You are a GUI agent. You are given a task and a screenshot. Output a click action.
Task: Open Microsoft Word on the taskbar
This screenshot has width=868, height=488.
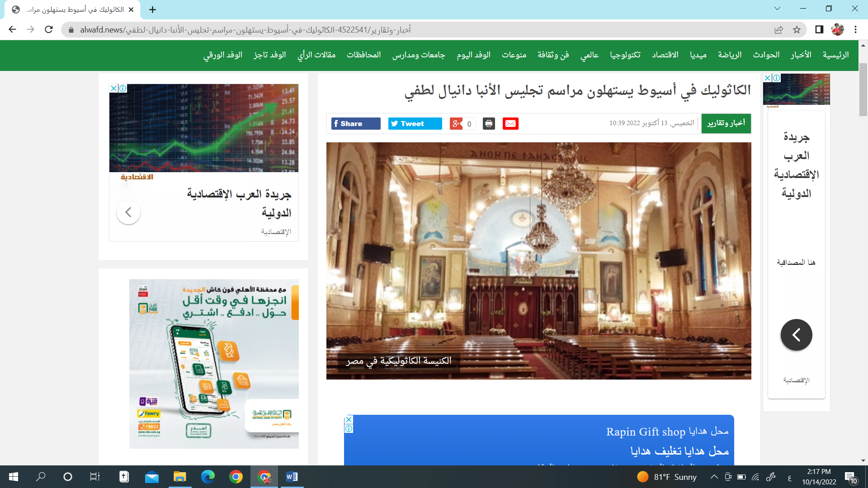click(x=292, y=477)
